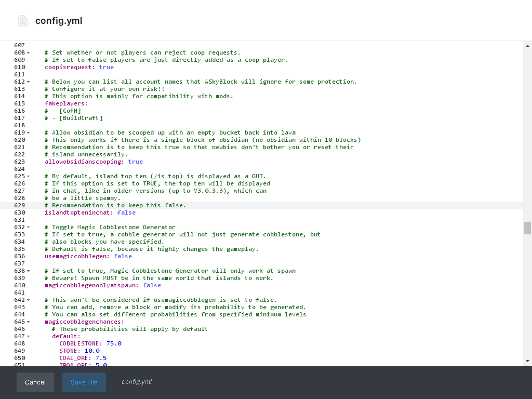Place cursor on COBBLESTONE 75.0 value

[114, 344]
